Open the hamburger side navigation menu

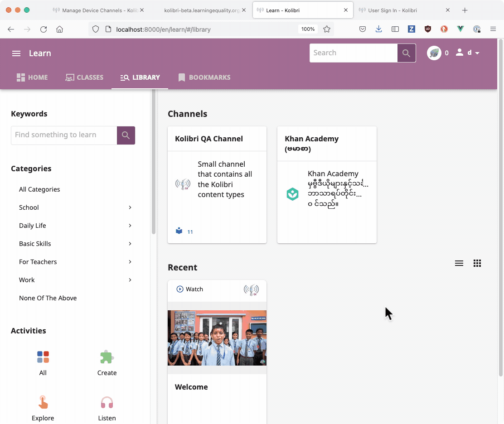[x=16, y=53]
